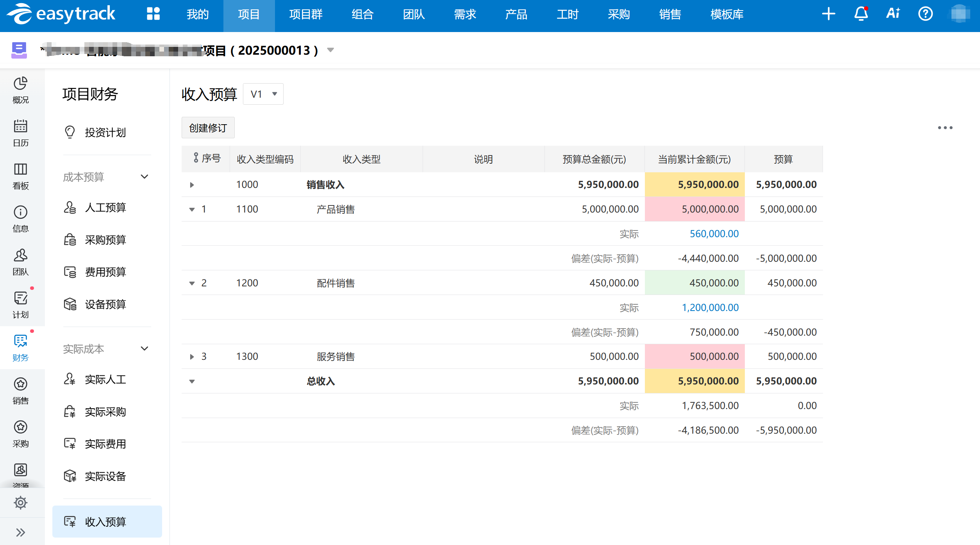The image size is (980, 545).
Task: Collapse the 成本预算 section chevron
Action: click(145, 177)
